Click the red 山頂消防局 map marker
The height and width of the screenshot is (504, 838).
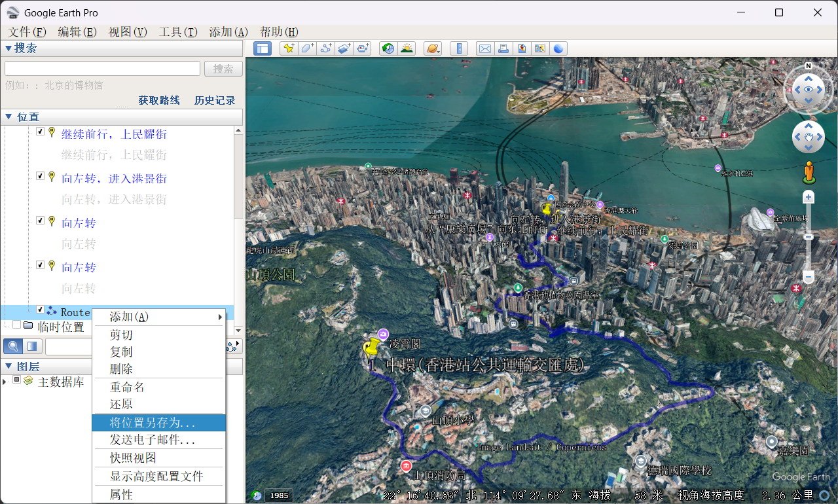tap(406, 465)
